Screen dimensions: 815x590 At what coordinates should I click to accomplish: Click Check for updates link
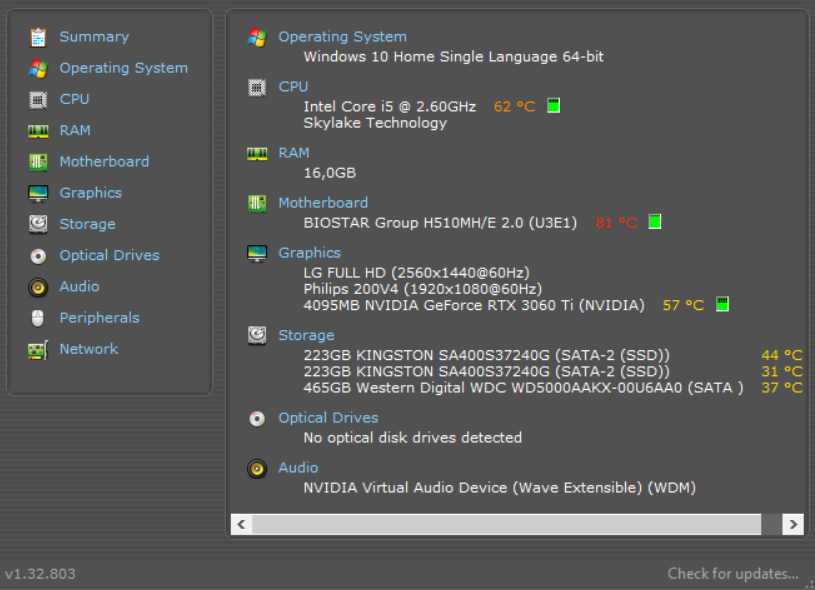pos(733,574)
